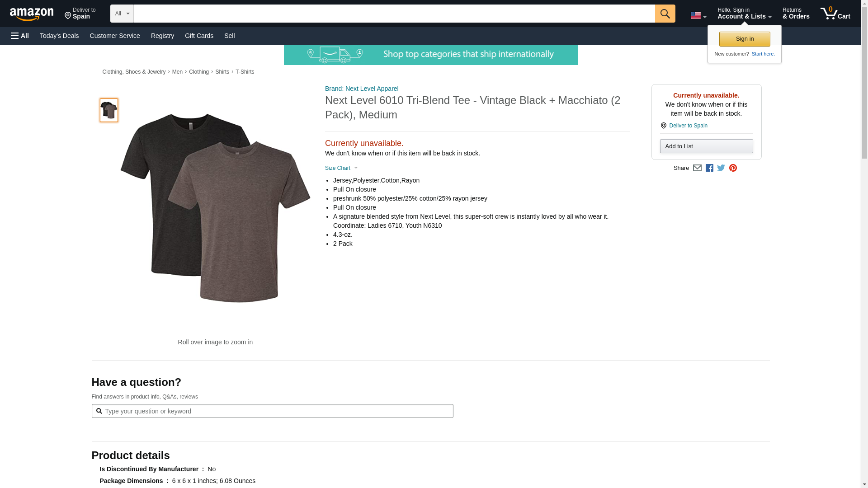
Task: Share via email icon
Action: click(x=697, y=168)
